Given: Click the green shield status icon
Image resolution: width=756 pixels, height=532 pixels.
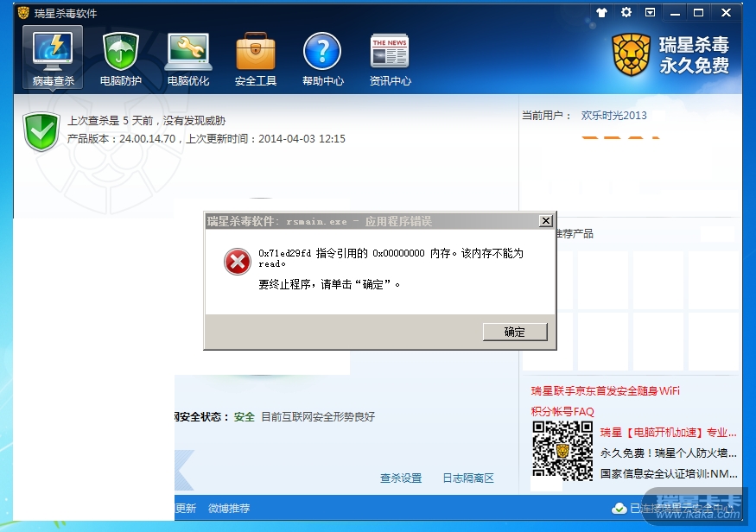Looking at the screenshot, I should (41, 131).
